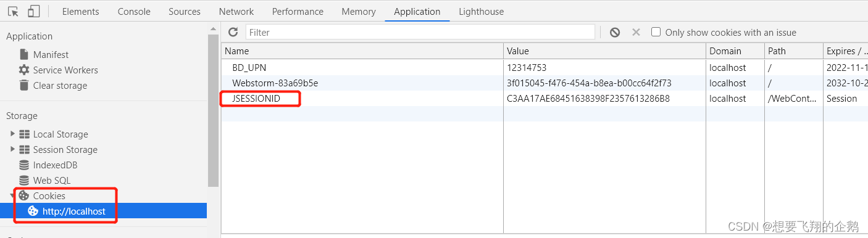
Task: Open Service Workers section
Action: pyautogui.click(x=58, y=70)
